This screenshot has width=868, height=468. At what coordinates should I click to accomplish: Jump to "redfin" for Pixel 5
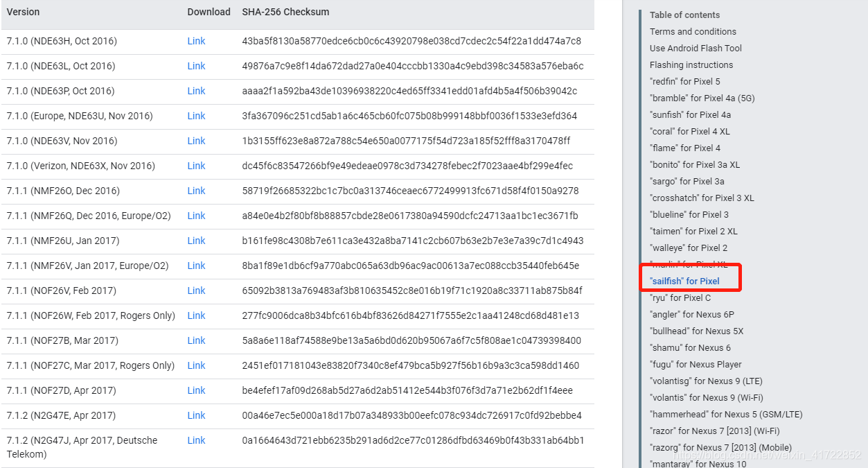[685, 81]
